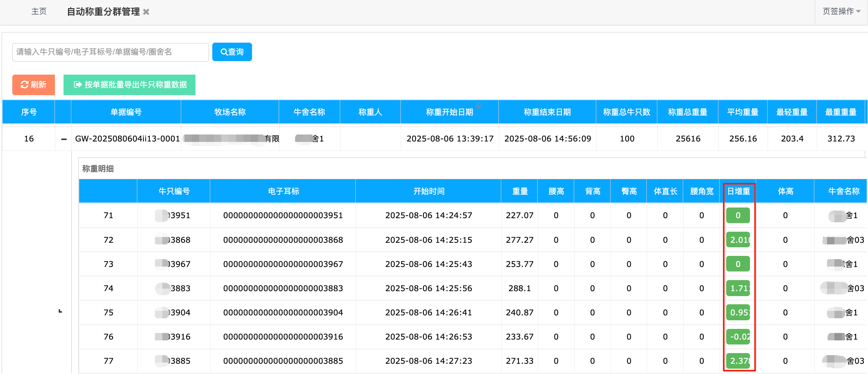Click the 日增重 column header
Image resolution: width=868 pixels, height=374 pixels.
[738, 191]
